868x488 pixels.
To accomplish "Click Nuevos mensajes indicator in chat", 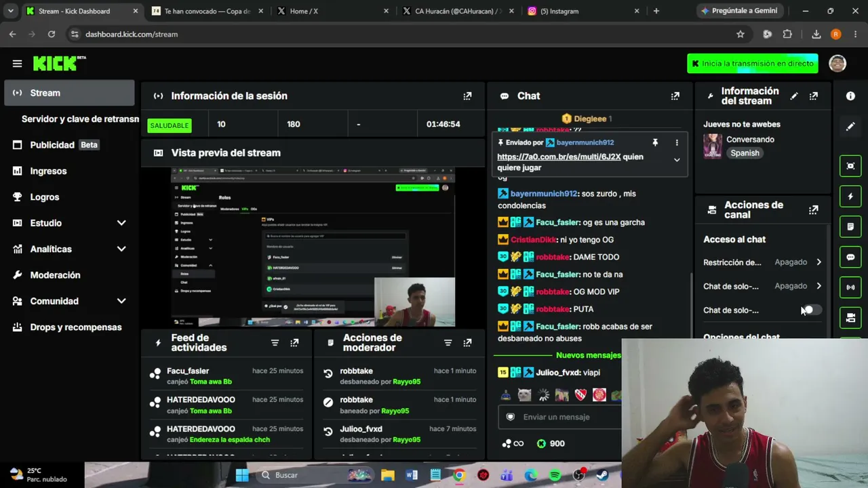I will [588, 355].
